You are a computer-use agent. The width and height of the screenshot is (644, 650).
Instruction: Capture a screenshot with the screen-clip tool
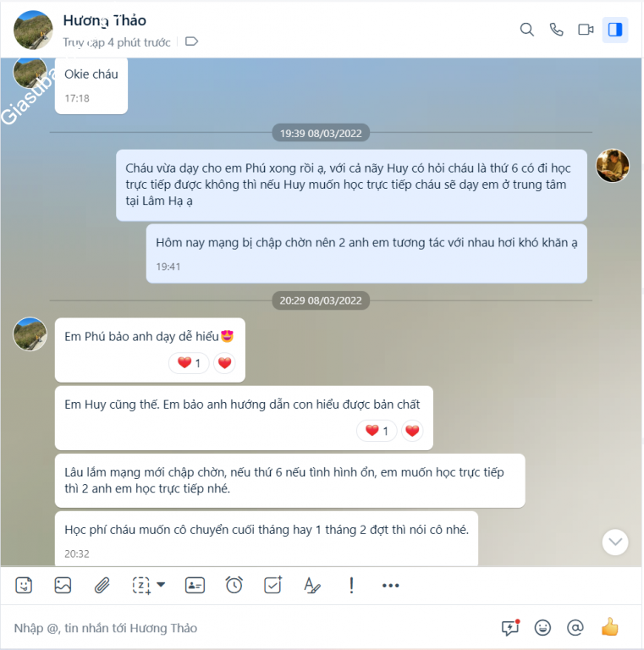tap(141, 586)
